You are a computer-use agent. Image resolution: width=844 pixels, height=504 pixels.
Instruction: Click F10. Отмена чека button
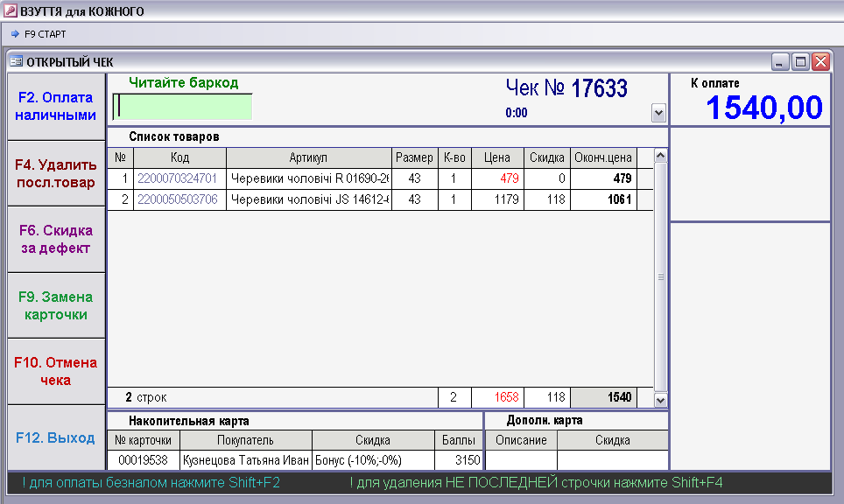tap(56, 371)
